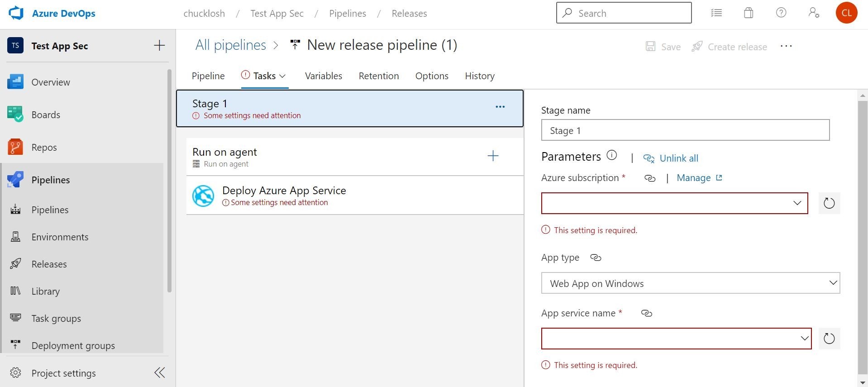
Task: Click the Repos sidebar icon
Action: tap(15, 147)
